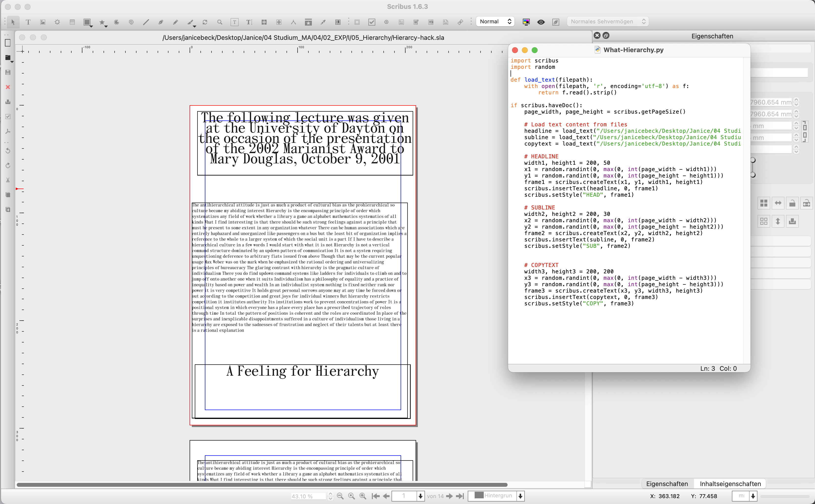Zoom in with the plus magnifier
Viewport: 815px width, 504px height.
tap(363, 496)
